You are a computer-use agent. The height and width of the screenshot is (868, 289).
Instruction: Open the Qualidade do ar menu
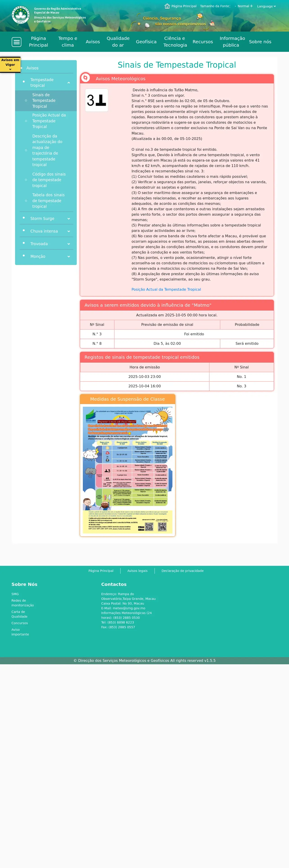click(118, 42)
